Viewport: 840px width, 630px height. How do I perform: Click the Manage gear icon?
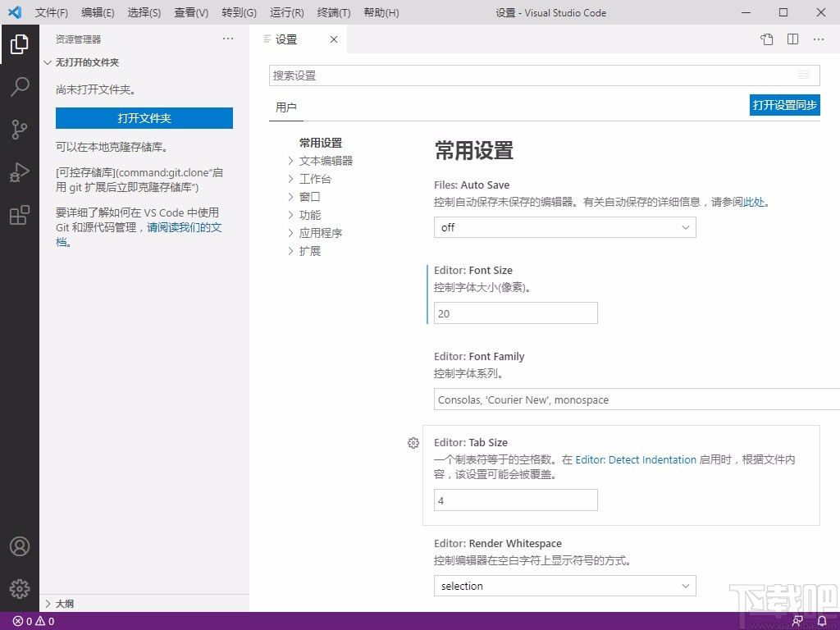[x=20, y=588]
